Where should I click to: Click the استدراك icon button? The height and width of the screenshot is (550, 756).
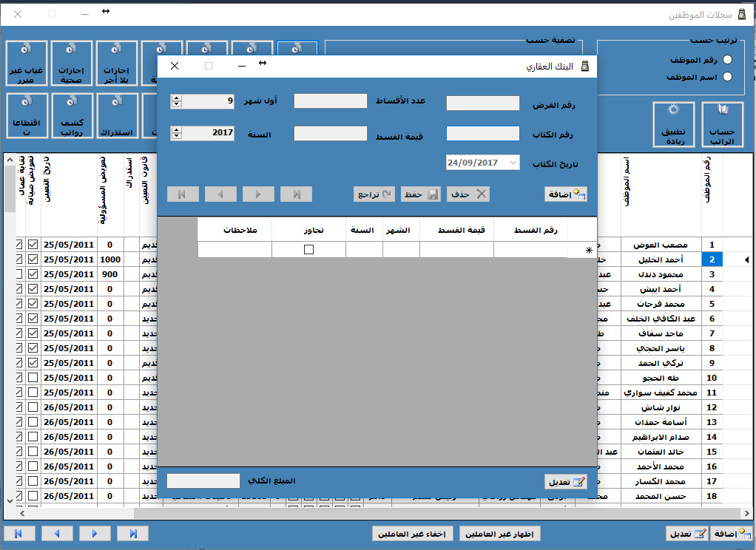click(118, 117)
